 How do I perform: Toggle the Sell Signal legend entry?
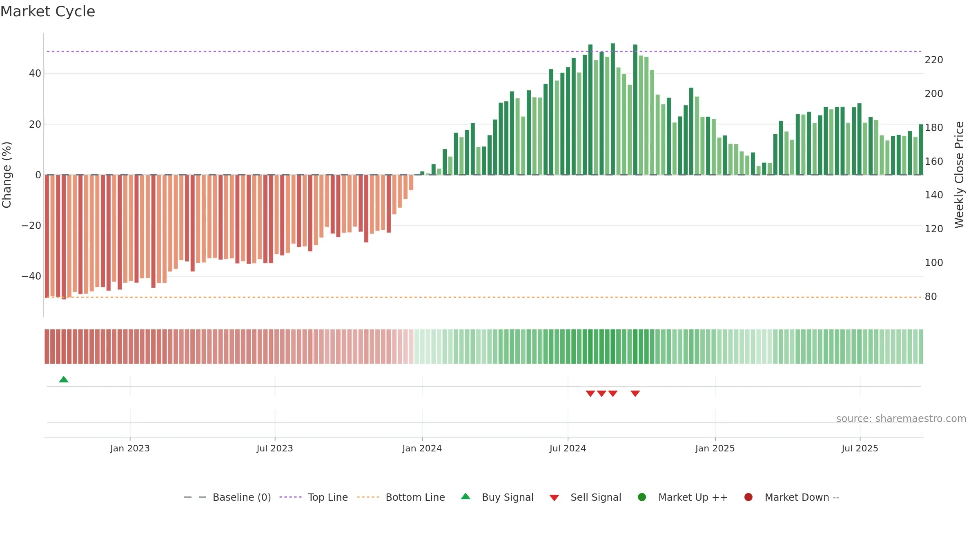[585, 497]
